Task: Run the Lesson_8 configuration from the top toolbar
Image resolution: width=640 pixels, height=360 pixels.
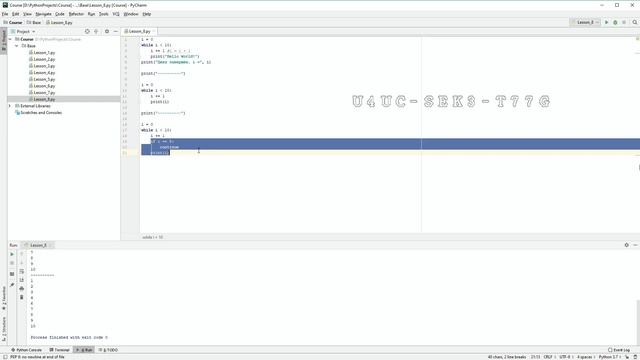Action: [x=607, y=22]
